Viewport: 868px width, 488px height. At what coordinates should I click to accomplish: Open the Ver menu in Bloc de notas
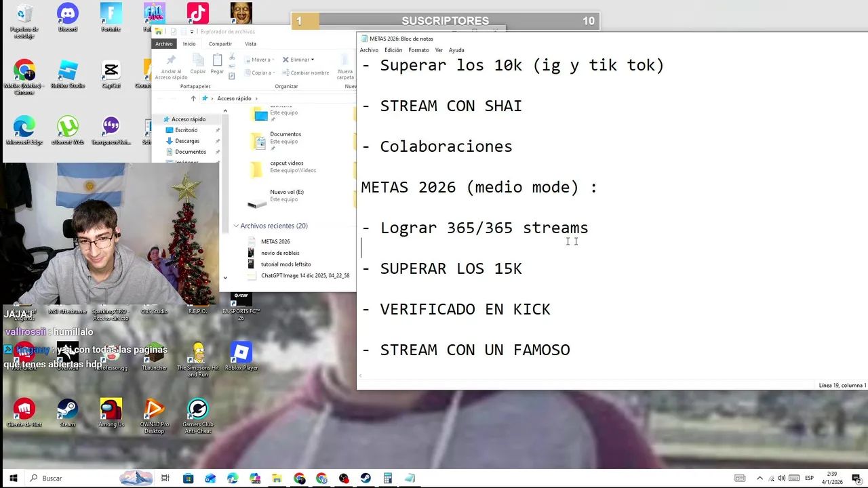pos(439,50)
